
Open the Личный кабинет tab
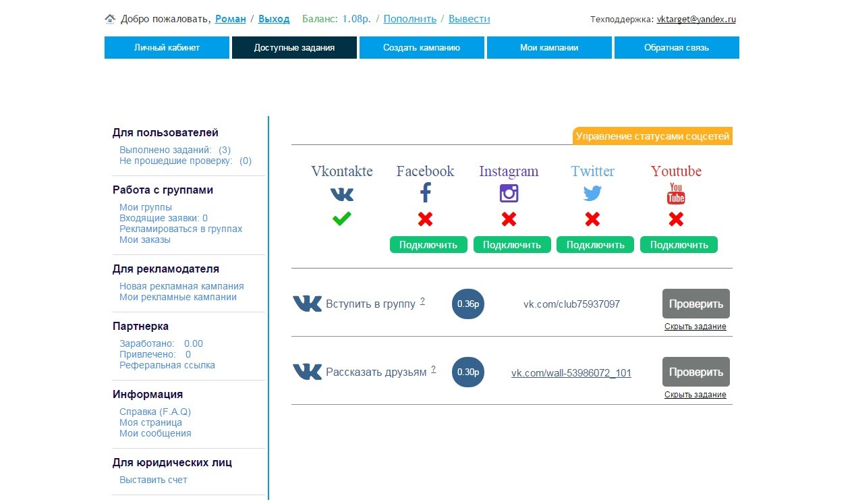tap(167, 47)
